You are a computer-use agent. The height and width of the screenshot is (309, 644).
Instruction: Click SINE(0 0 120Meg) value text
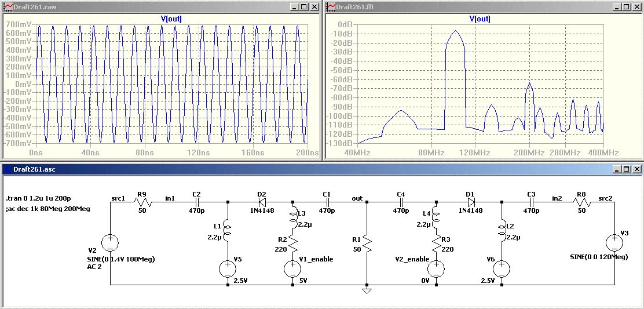[x=599, y=257]
